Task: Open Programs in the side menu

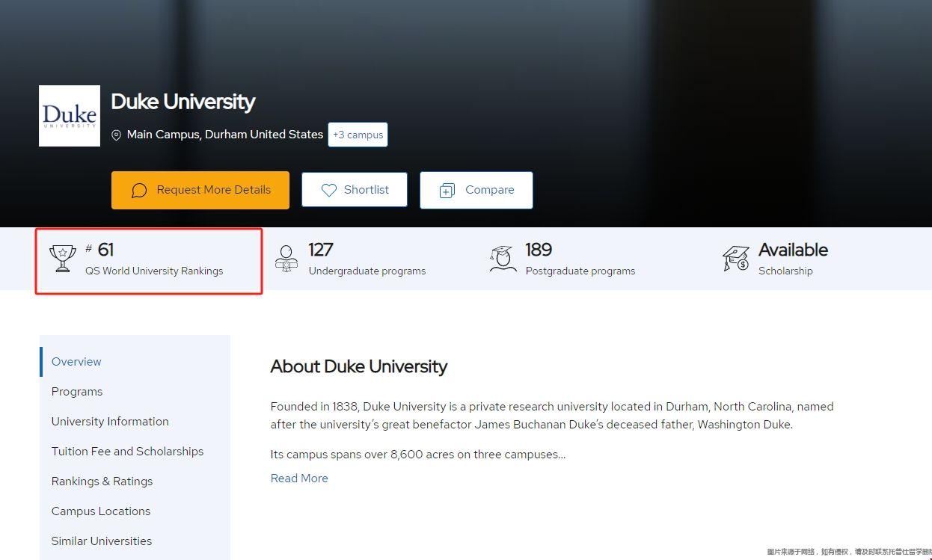Action: point(77,392)
